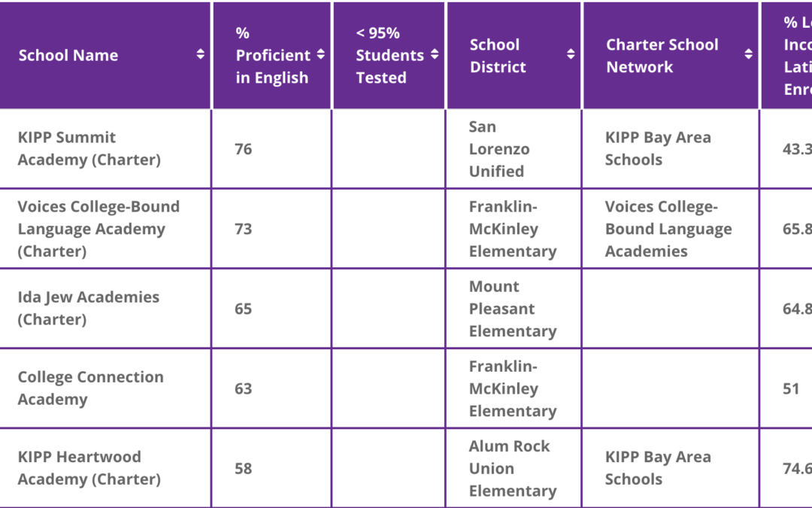
Task: Click the School District sort arrows
Action: point(571,54)
